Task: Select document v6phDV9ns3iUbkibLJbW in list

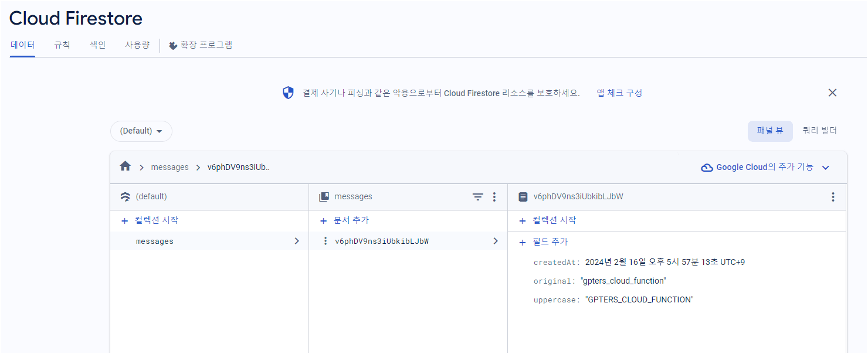Action: pos(408,241)
